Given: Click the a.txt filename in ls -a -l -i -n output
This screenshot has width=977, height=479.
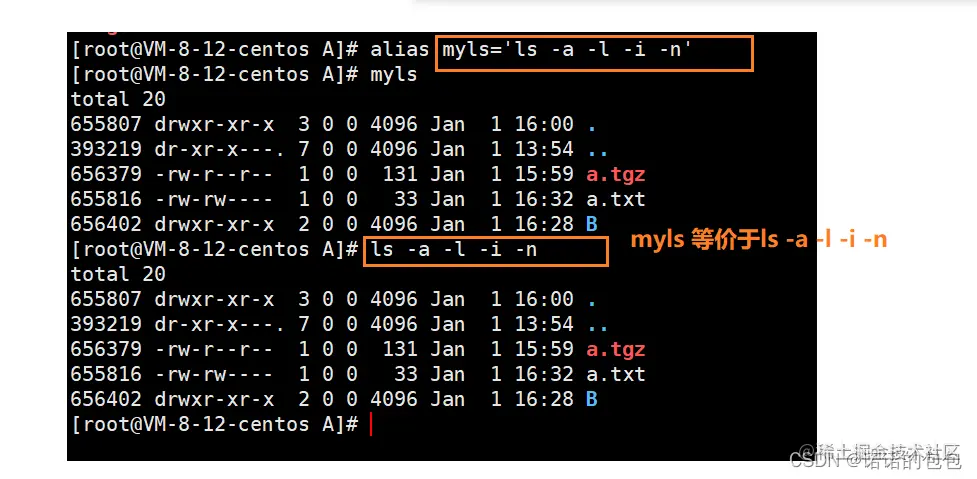Looking at the screenshot, I should [x=616, y=374].
